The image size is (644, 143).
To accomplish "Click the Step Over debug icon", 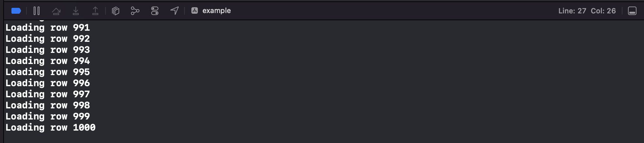I will (56, 11).
